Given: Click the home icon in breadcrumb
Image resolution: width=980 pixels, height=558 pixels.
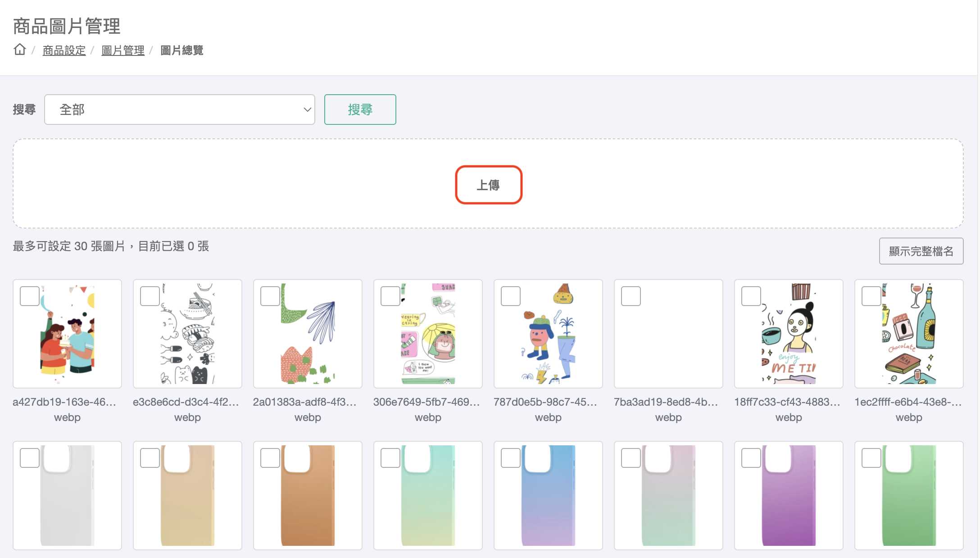Looking at the screenshot, I should 20,49.
